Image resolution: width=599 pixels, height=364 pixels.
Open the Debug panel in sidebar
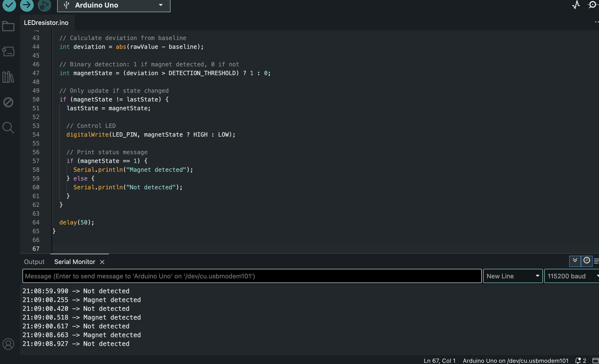8,102
